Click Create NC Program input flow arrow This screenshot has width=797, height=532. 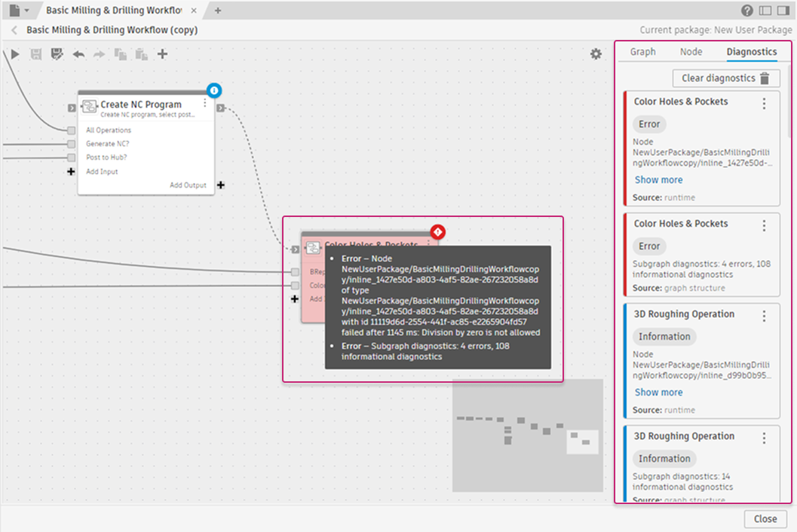(x=72, y=108)
